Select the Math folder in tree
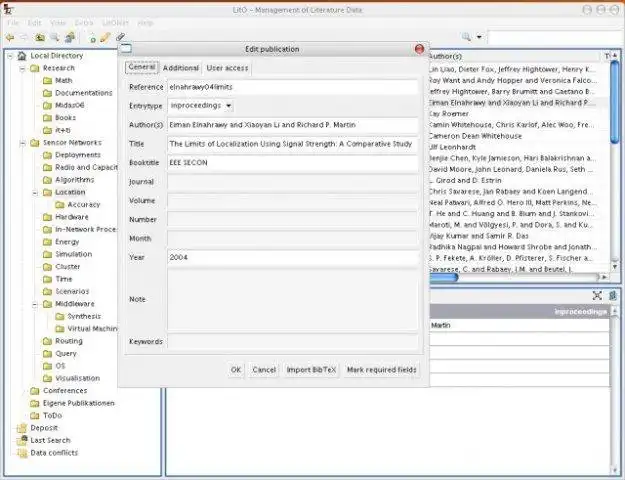Image resolution: width=625 pixels, height=480 pixels. (63, 81)
